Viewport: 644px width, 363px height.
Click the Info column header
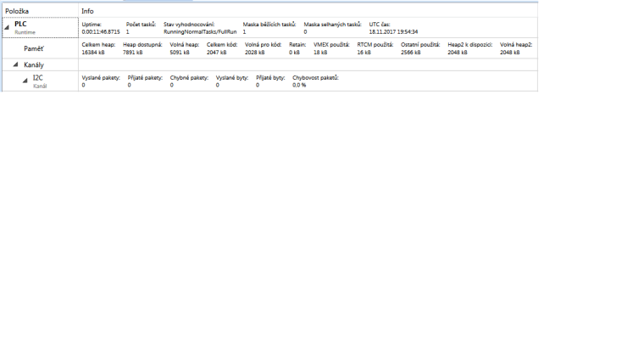[87, 10]
